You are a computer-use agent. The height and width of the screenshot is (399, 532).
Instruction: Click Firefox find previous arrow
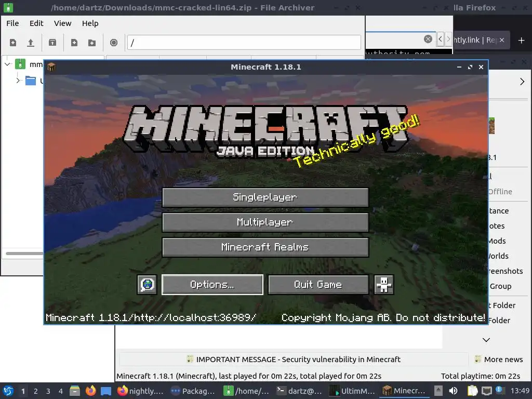pyautogui.click(x=440, y=39)
